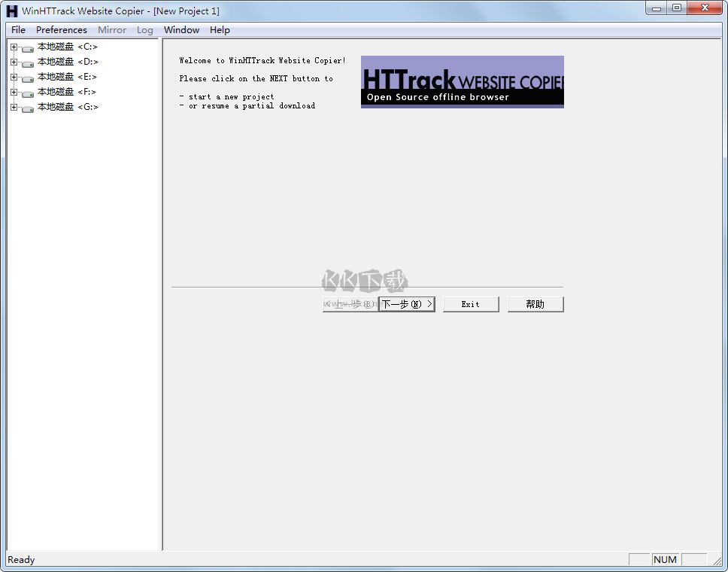Click the HTTrack H icon in title bar
This screenshot has width=728, height=572.
pyautogui.click(x=12, y=11)
